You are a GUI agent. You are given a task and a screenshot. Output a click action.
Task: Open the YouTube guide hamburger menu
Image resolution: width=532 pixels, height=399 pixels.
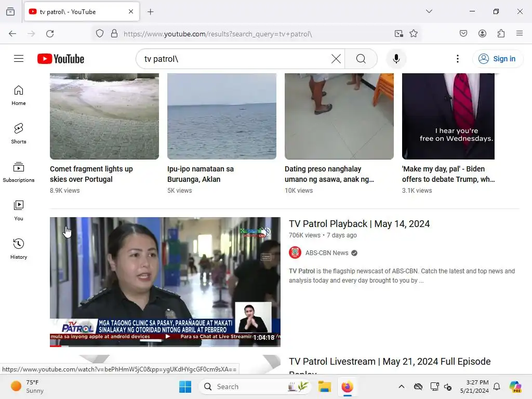(x=19, y=59)
